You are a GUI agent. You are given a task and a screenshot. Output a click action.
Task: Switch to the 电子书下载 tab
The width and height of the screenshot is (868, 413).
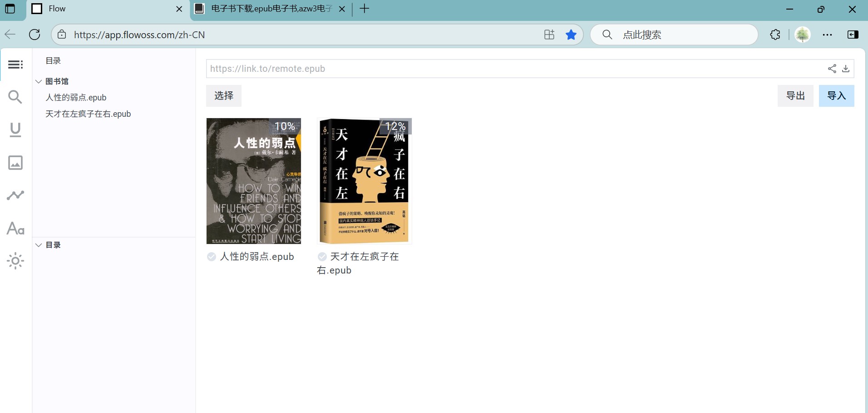tap(271, 9)
